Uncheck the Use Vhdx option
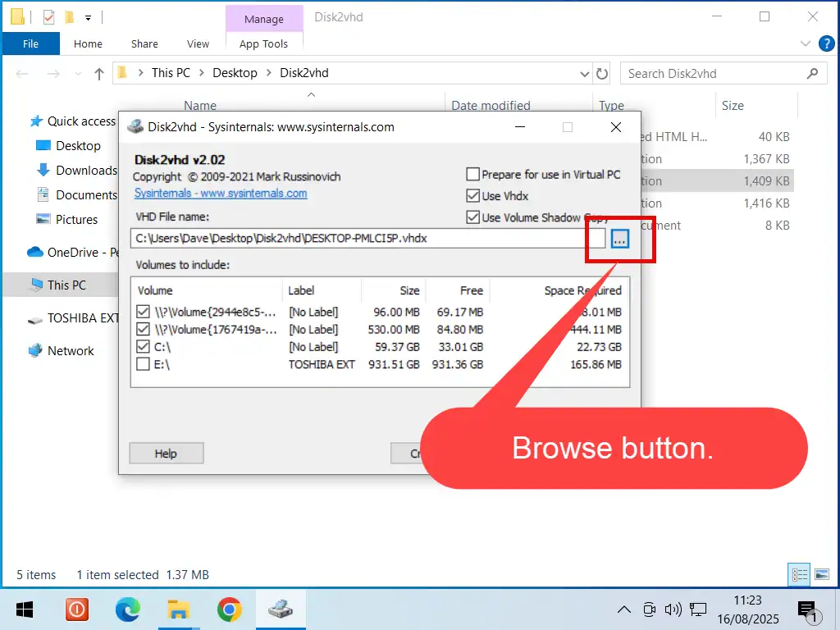 tap(472, 196)
